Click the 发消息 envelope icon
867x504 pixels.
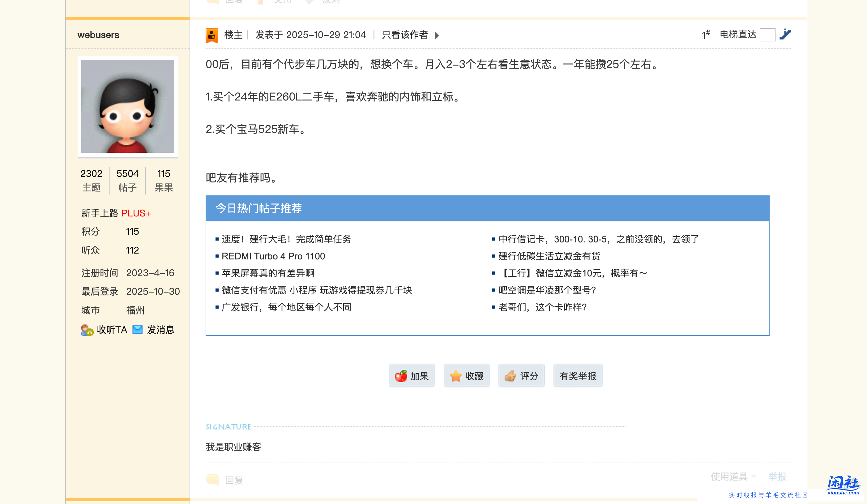(x=137, y=330)
